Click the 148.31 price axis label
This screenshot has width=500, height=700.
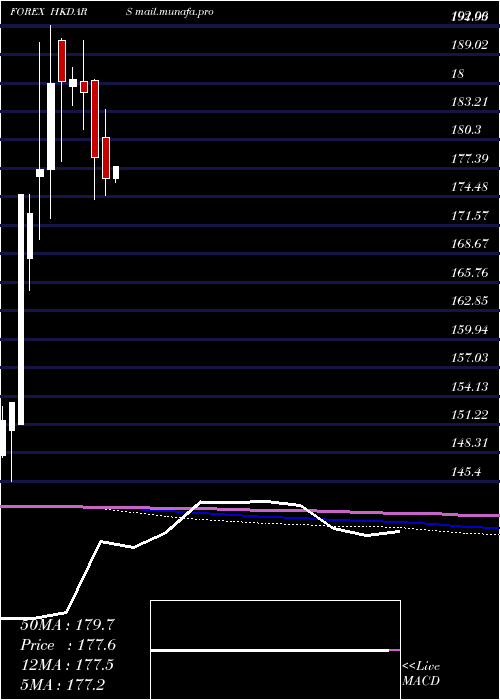471,443
